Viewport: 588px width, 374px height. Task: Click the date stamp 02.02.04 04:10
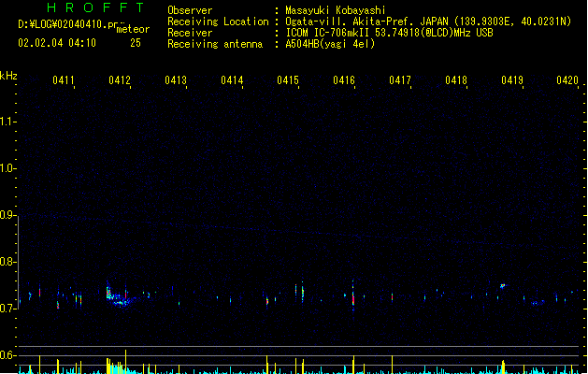click(x=57, y=43)
